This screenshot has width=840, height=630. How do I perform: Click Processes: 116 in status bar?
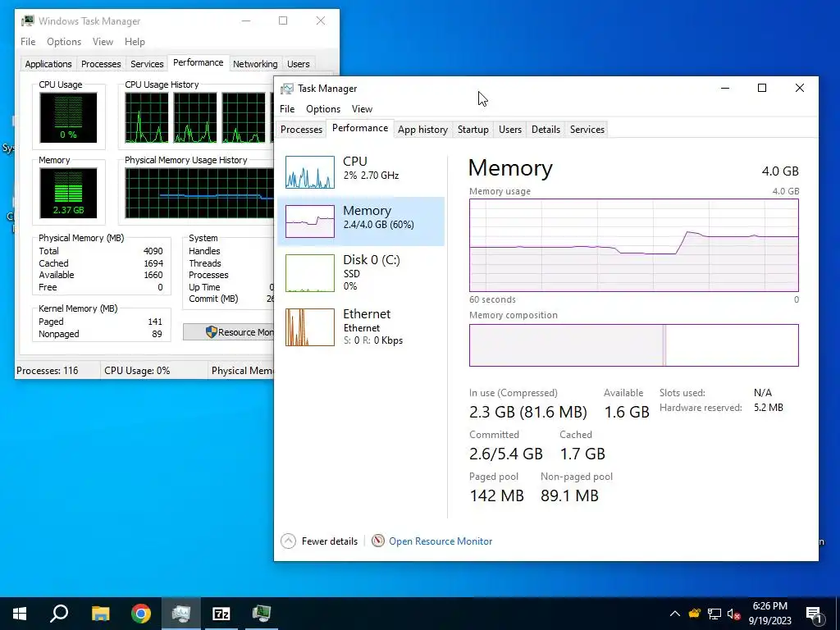tap(47, 371)
